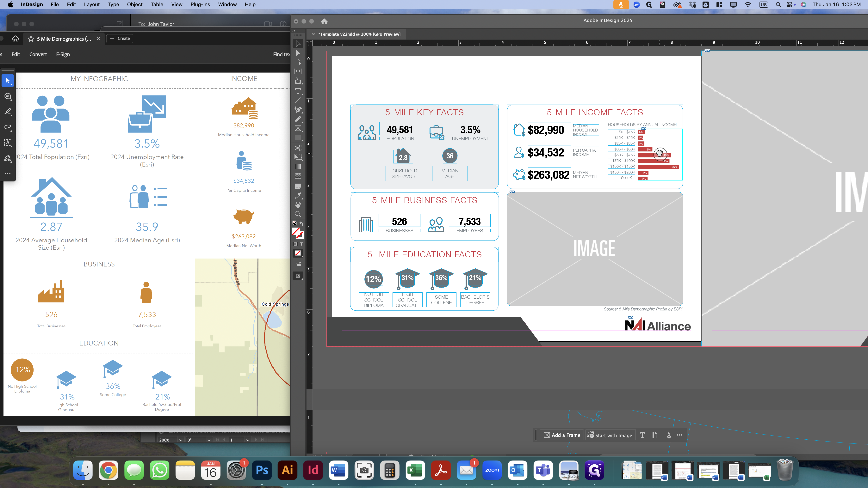Select the InDesign Selection tool
868x488 pixels.
point(298,44)
